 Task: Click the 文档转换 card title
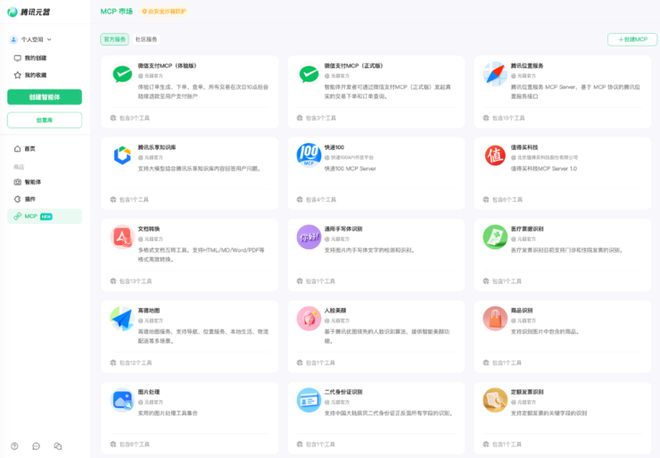[149, 229]
